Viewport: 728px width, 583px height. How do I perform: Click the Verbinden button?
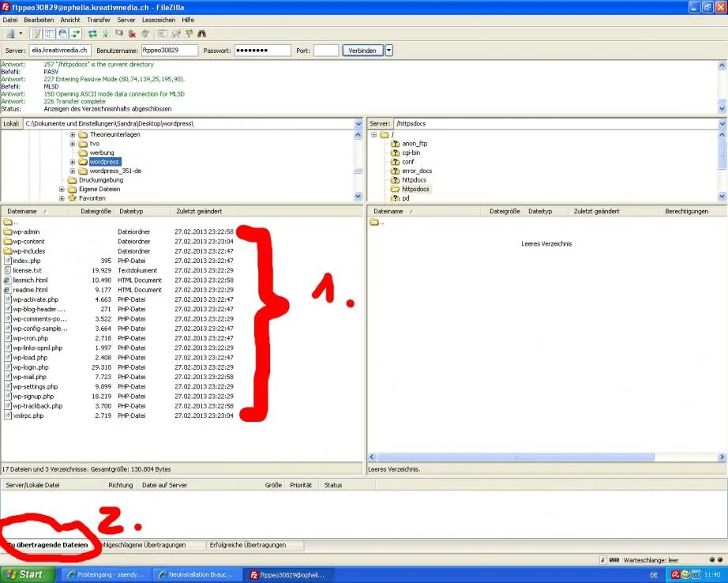coord(362,51)
